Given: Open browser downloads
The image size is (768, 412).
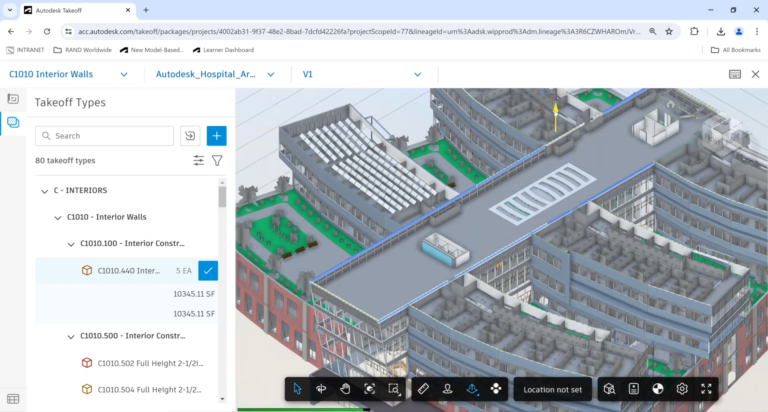Looking at the screenshot, I should pyautogui.click(x=720, y=31).
